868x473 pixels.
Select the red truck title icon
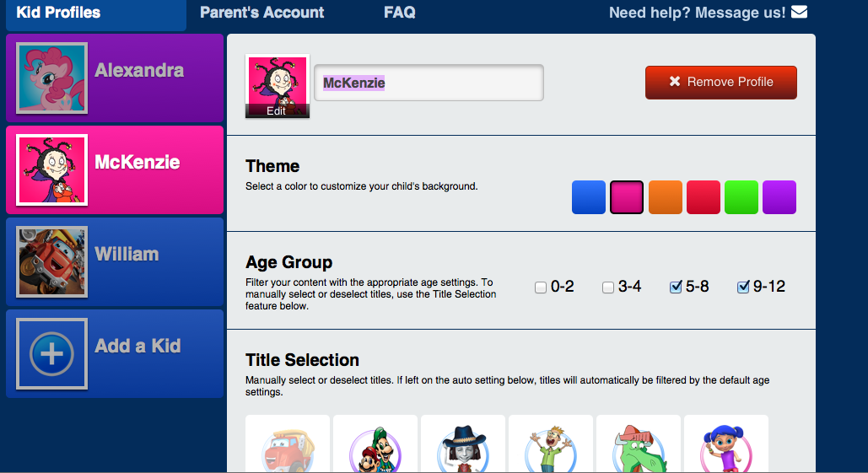coord(288,447)
